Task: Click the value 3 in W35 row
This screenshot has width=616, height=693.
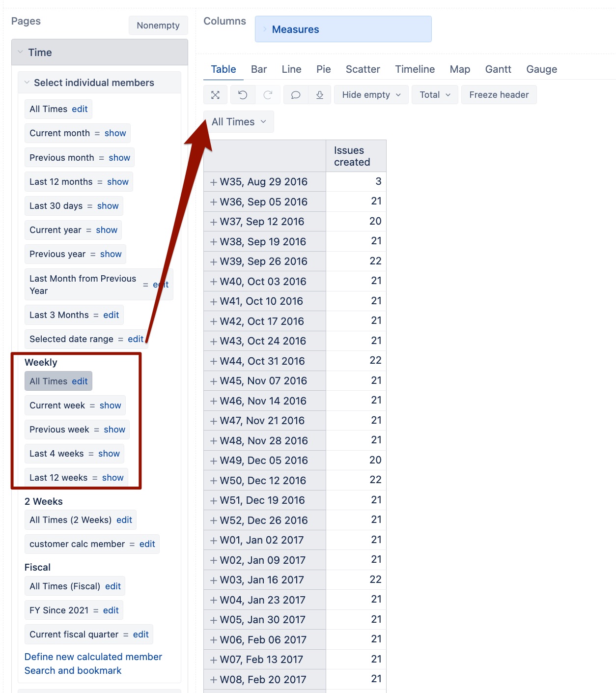Action: (x=378, y=181)
